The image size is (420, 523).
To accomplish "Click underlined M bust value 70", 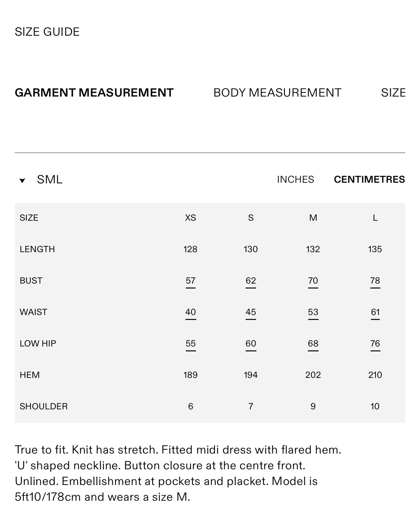I will (x=313, y=281).
